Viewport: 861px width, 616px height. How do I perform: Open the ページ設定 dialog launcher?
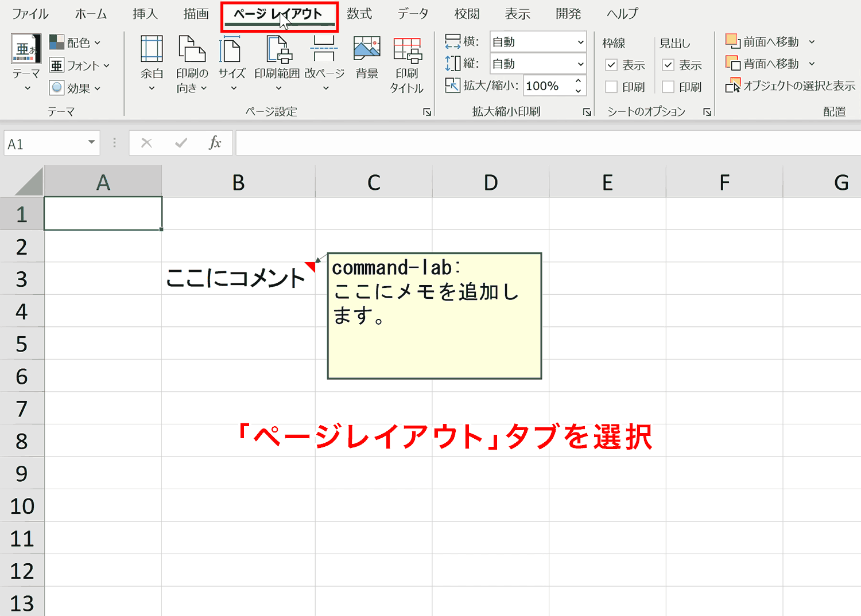[x=427, y=112]
